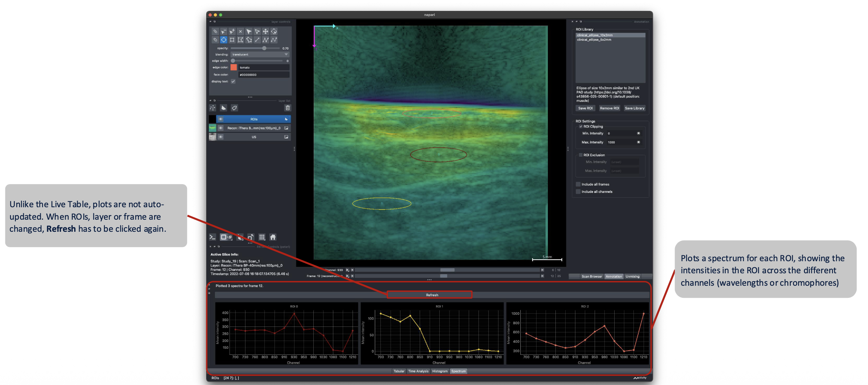
Task: Hide the Recon iThera layer
Action: tap(221, 128)
